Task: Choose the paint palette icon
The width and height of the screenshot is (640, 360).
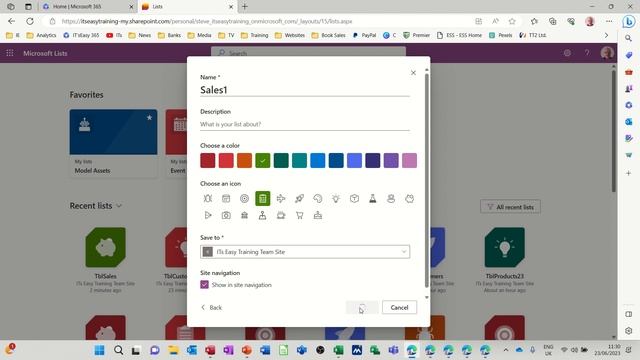Action: 318,199
